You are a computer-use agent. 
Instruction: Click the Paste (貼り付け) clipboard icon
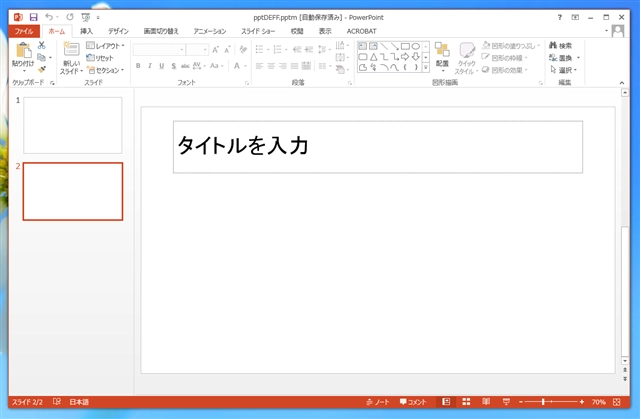22,54
